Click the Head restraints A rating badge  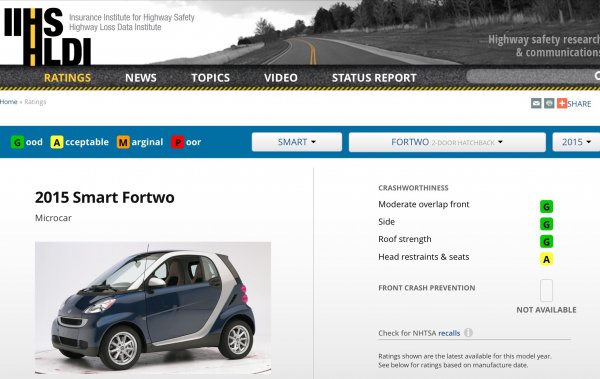pos(546,259)
